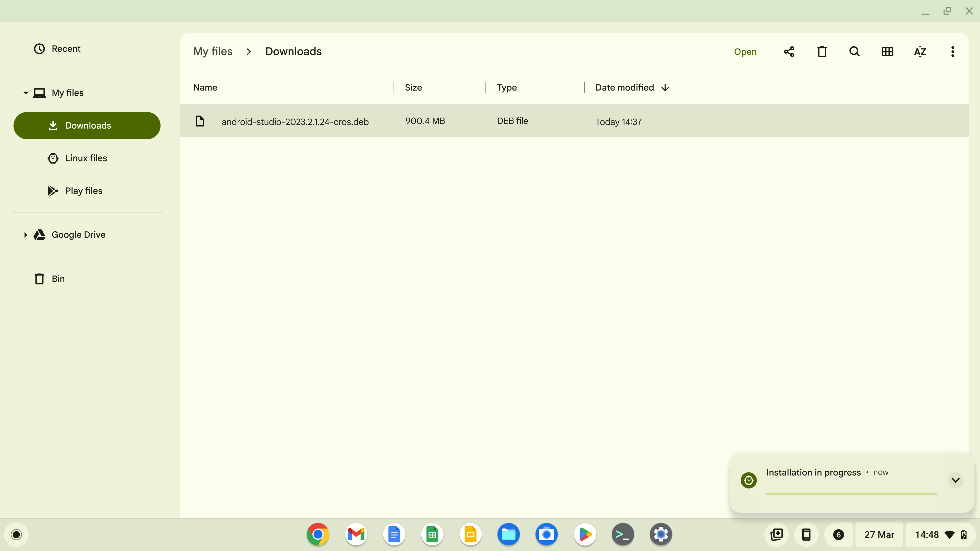Launch the Camera app from the shelf

pyautogui.click(x=546, y=534)
